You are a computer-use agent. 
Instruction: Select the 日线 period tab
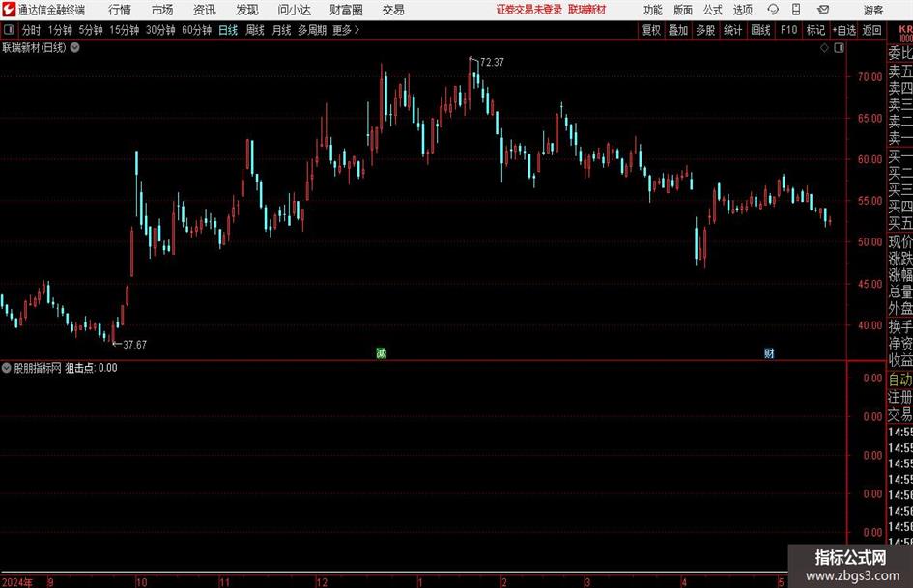click(228, 30)
